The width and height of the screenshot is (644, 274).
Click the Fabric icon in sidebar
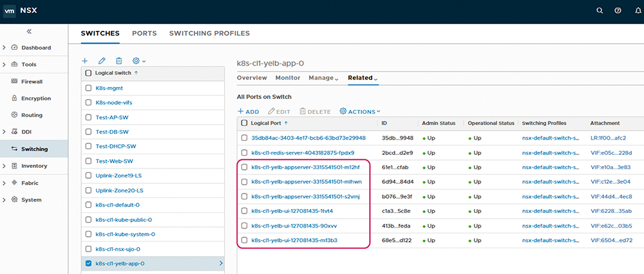click(x=14, y=183)
